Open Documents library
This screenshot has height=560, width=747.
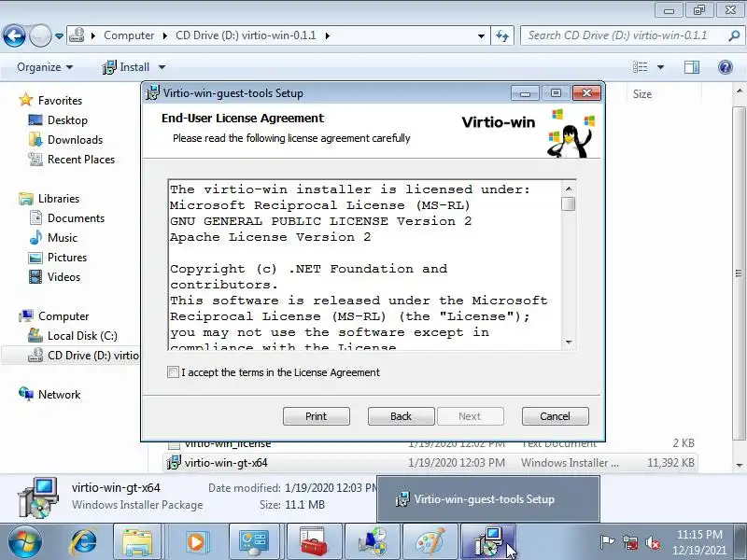(x=76, y=217)
